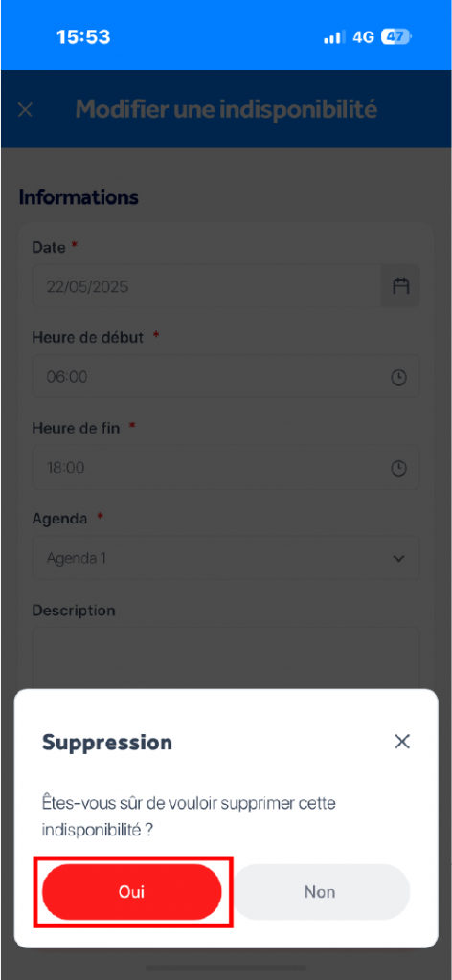Select the Agenda 1 combo box
Image resolution: width=452 pixels, height=980 pixels.
point(226,558)
